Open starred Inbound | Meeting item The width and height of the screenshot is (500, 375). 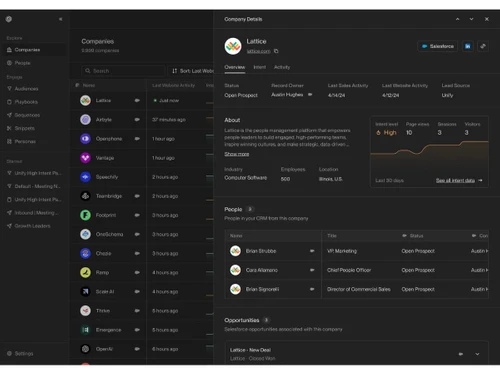(33, 213)
